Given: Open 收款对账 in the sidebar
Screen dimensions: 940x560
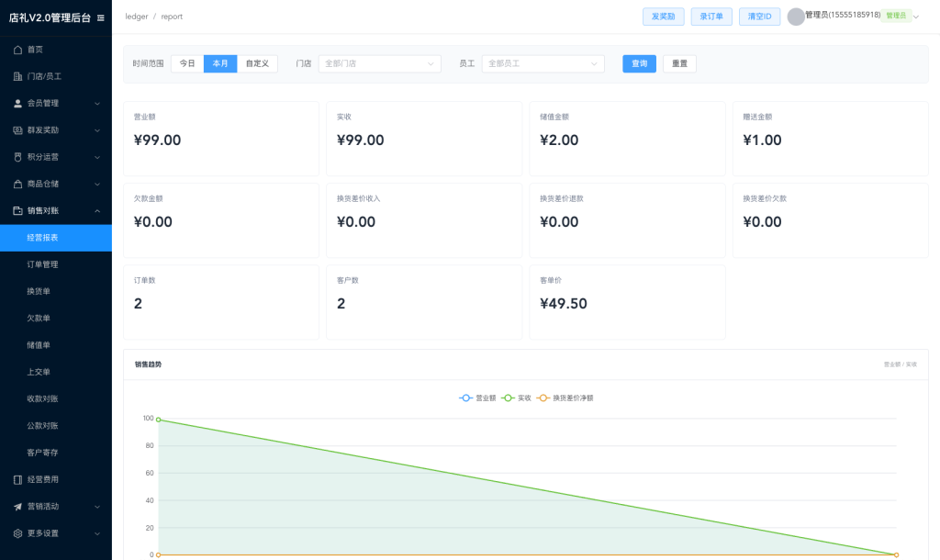Looking at the screenshot, I should click(56, 398).
